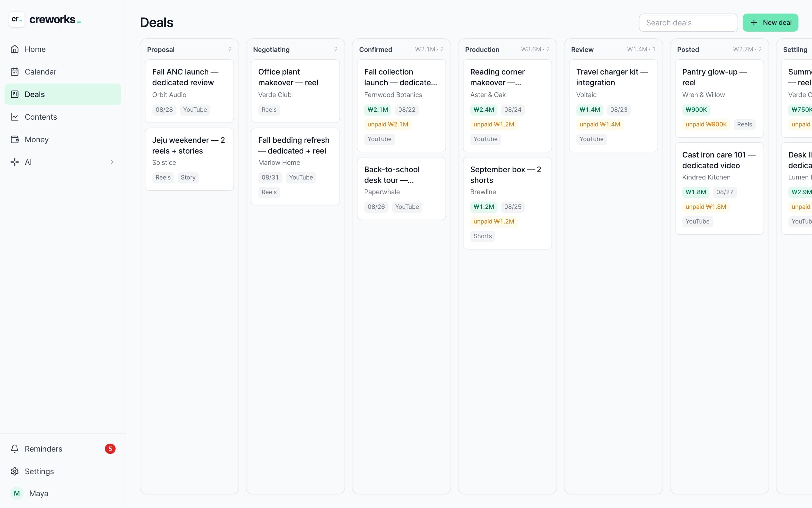Click the creworks logo icon

tap(16, 19)
